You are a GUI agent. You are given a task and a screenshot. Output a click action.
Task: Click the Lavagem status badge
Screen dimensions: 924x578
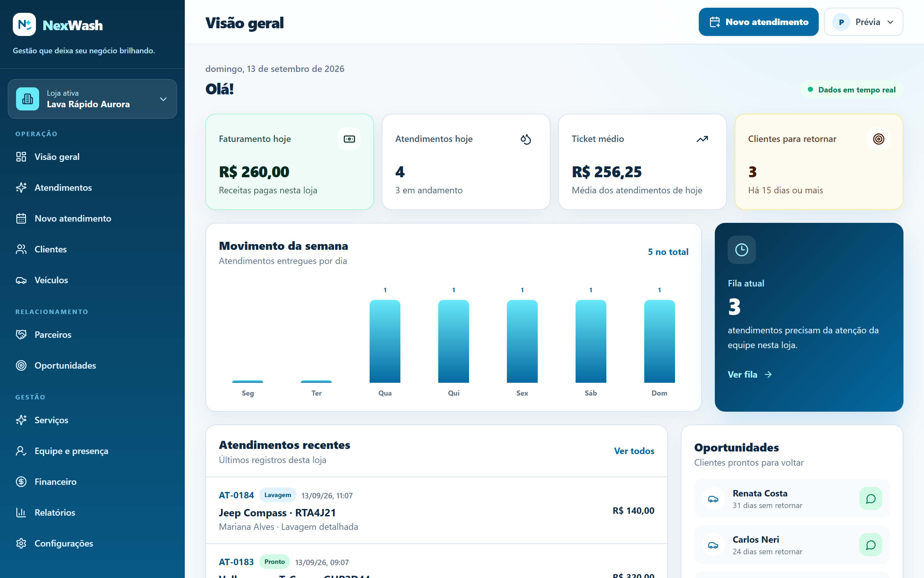[278, 495]
